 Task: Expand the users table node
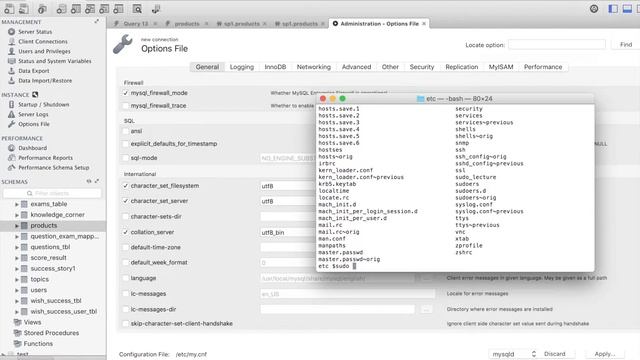(17, 290)
